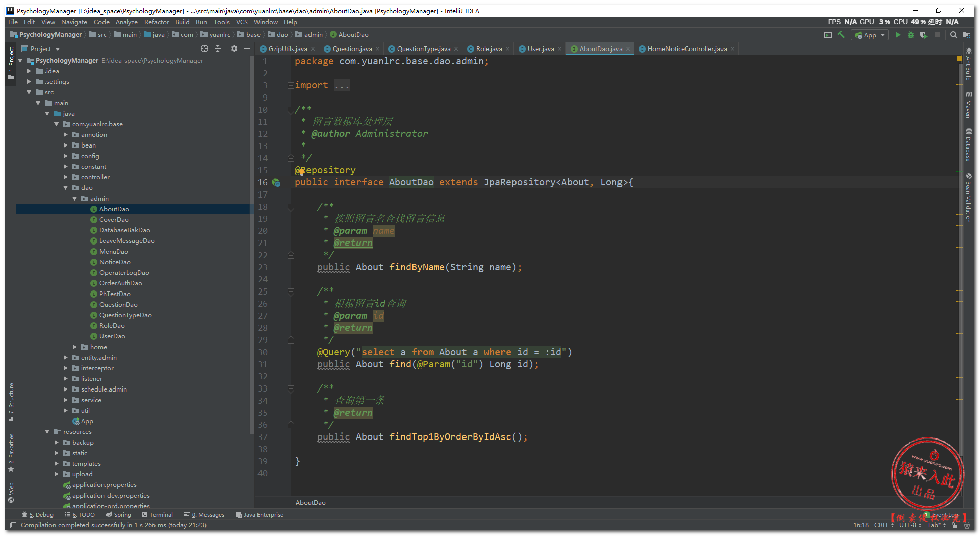Expand the .idea folder
Image resolution: width=980 pixels, height=536 pixels.
click(x=29, y=71)
